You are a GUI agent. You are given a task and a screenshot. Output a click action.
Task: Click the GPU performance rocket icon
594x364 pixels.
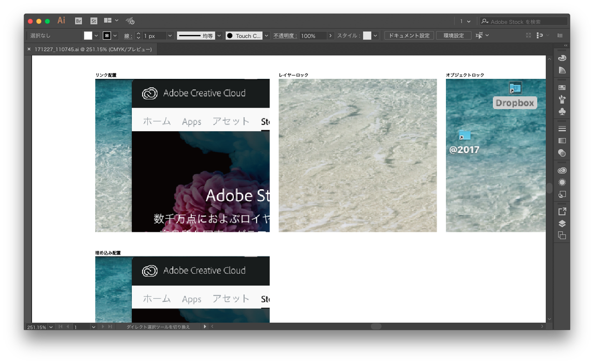(x=130, y=21)
